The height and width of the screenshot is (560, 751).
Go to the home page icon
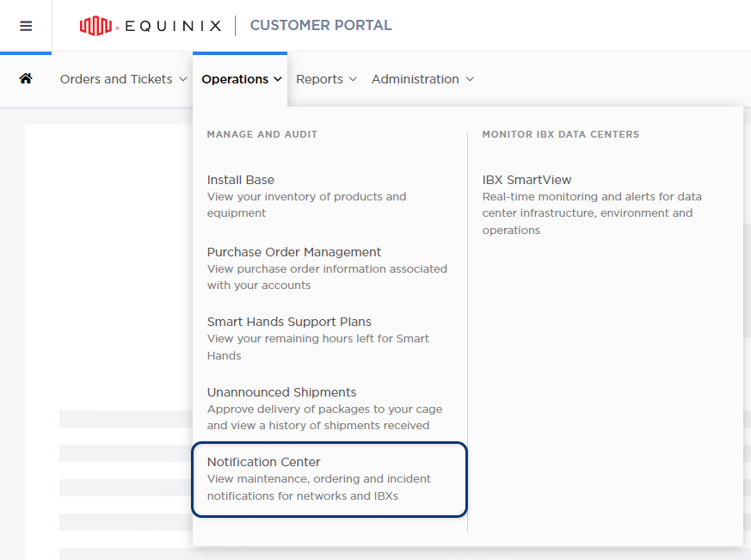[x=26, y=78]
